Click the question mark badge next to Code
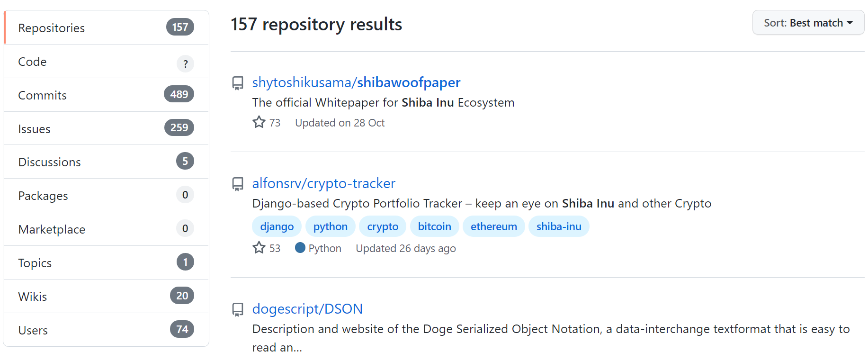 [x=185, y=63]
